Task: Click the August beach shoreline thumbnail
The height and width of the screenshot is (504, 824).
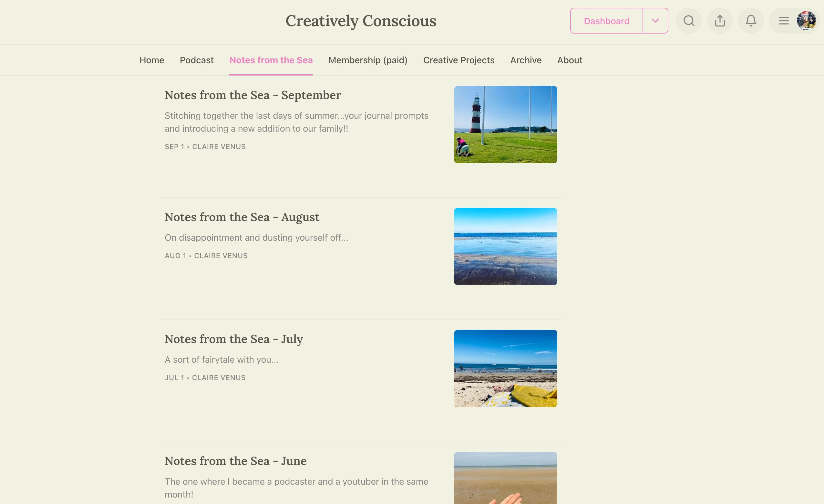Action: coord(505,247)
